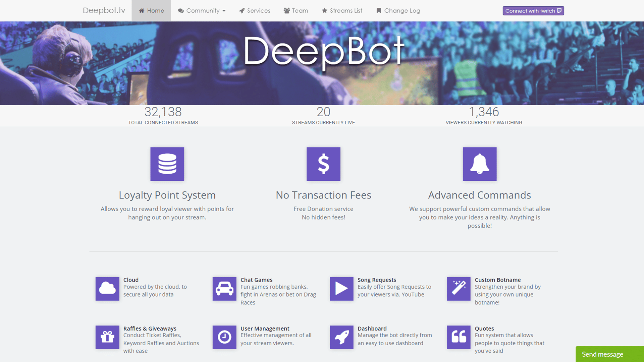Screen dimensions: 644x362
Task: Click the Advanced Commands bell icon
Action: [480, 164]
